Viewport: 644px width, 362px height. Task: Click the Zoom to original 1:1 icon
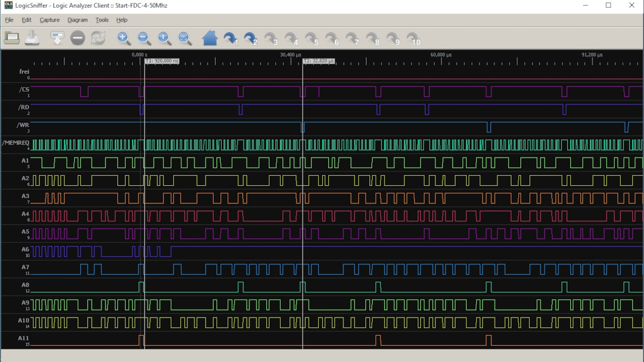click(x=164, y=38)
